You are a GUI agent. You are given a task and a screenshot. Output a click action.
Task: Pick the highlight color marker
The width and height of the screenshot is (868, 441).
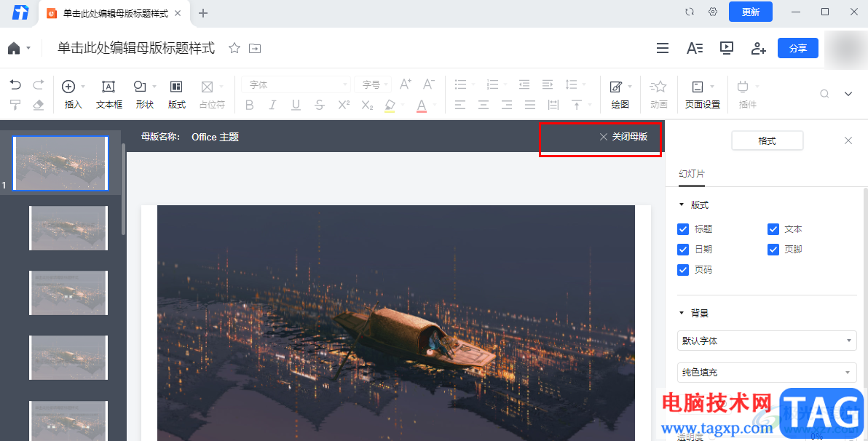(x=390, y=105)
